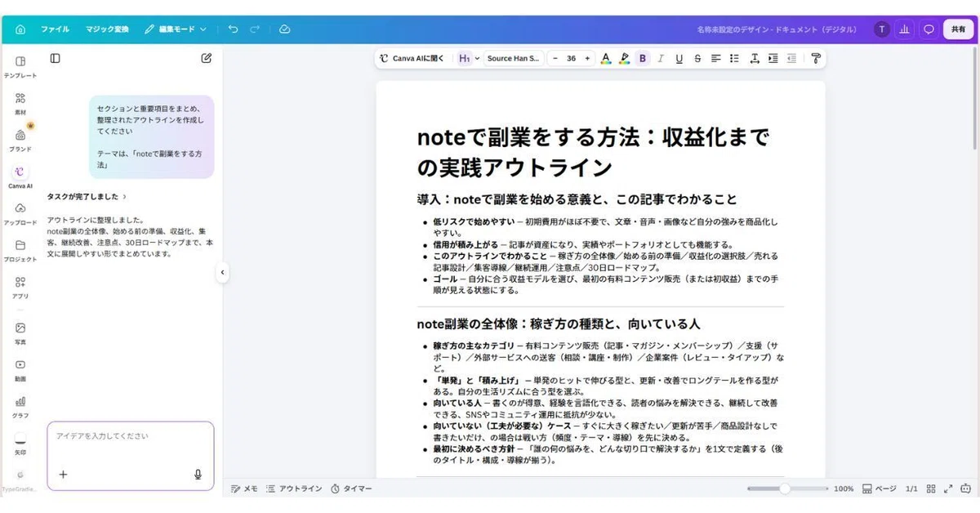Screen dimensions: 980x513
Task: Open 動画 in the sidebar
Action: (20, 370)
